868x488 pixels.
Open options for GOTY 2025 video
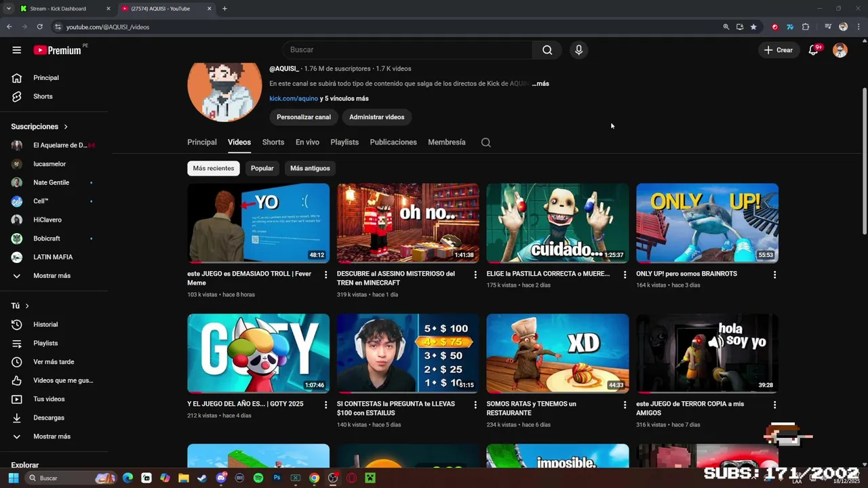click(325, 405)
